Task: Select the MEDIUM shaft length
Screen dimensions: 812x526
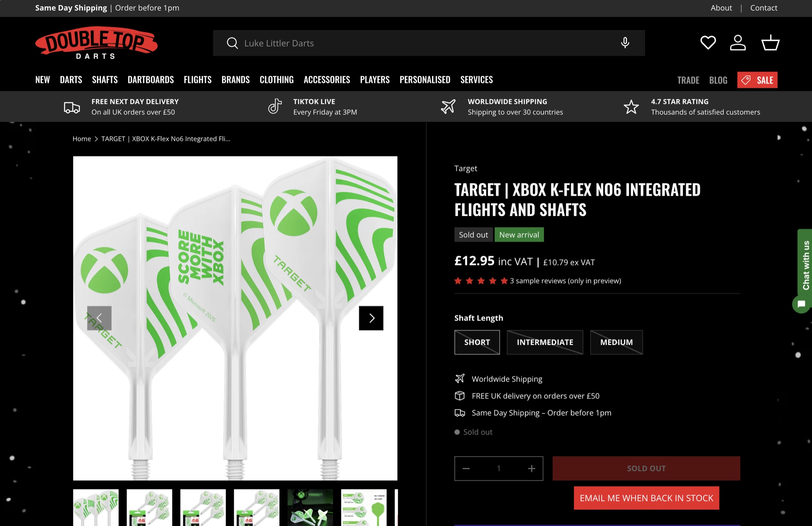Action: [x=616, y=342]
